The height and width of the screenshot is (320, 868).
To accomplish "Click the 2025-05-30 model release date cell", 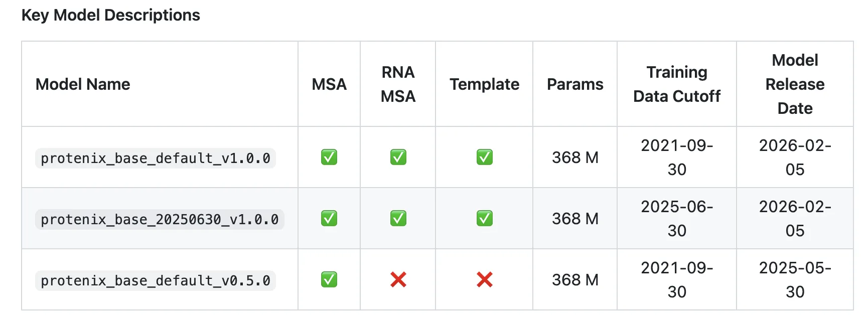I will 795,280.
